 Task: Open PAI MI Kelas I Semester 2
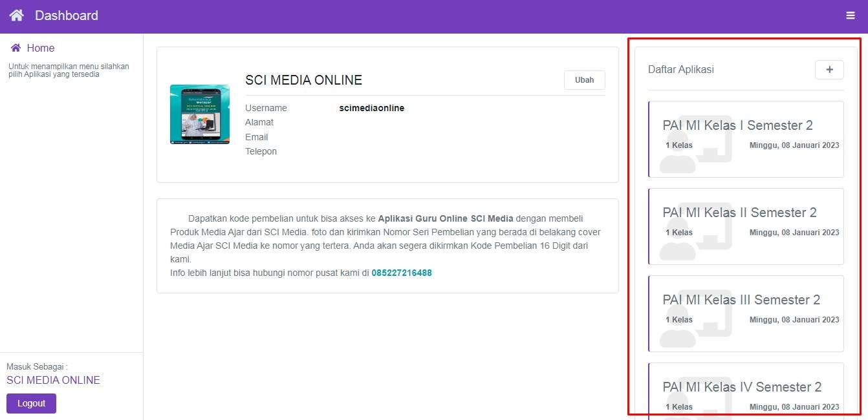pyautogui.click(x=737, y=125)
